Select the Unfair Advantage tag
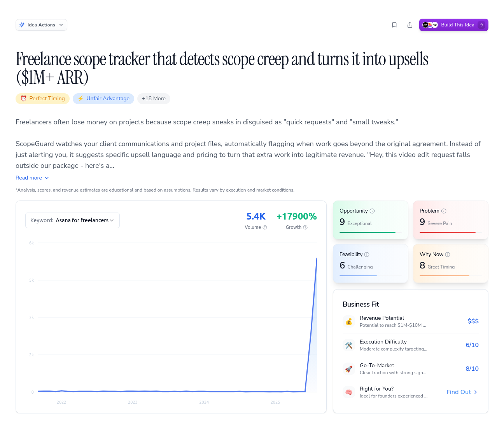 pyautogui.click(x=103, y=99)
